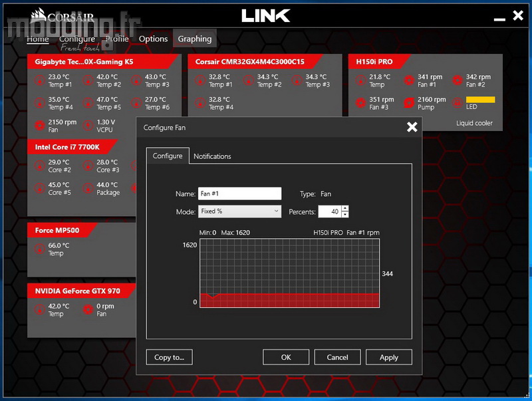Open the H150i PRO Fan #3 icon
The image size is (532, 401).
point(360,103)
